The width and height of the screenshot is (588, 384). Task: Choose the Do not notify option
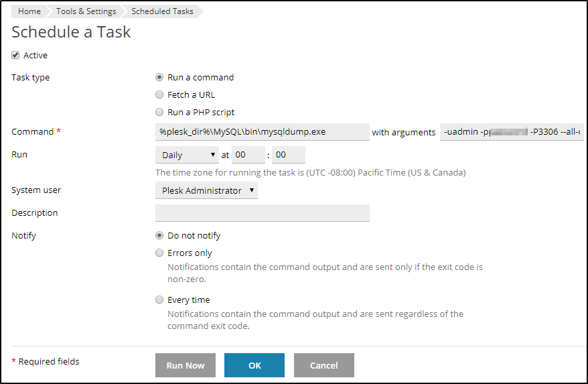159,235
